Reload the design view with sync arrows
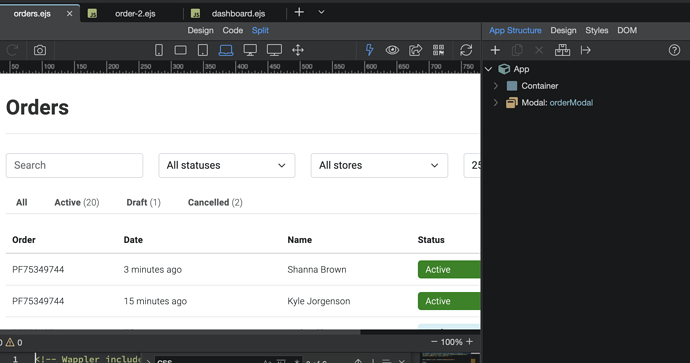This screenshot has width=690, height=363. [x=466, y=50]
